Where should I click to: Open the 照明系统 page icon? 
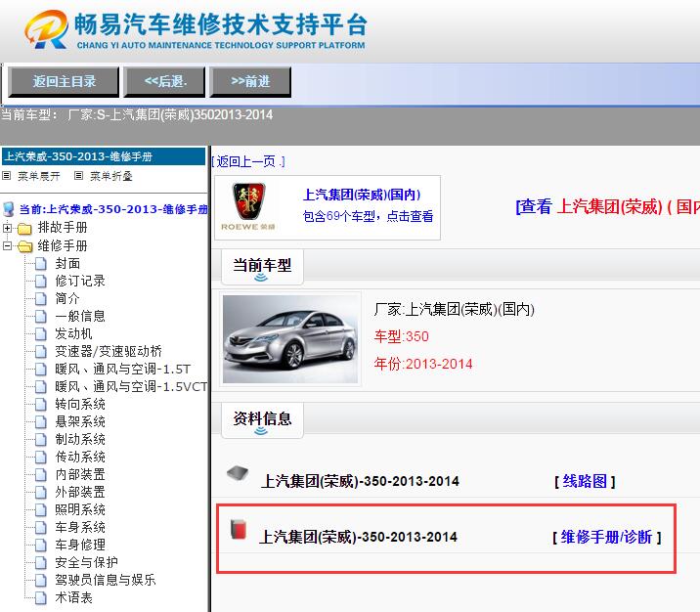(41, 509)
